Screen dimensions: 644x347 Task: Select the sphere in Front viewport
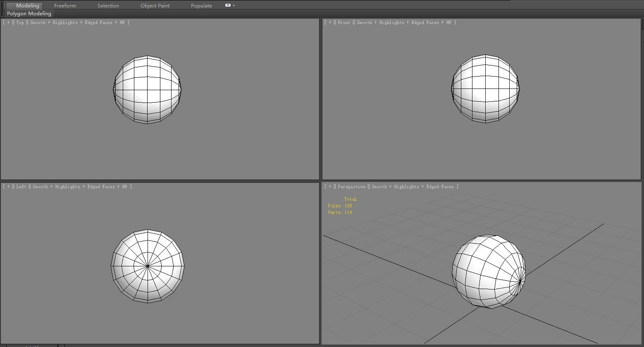pyautogui.click(x=485, y=88)
